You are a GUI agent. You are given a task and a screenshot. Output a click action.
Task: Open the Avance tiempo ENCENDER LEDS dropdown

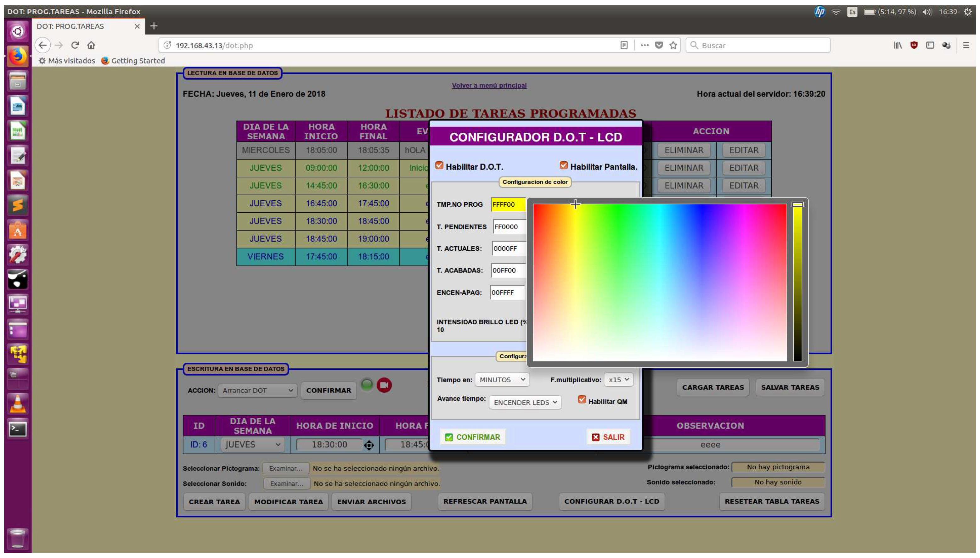click(525, 402)
